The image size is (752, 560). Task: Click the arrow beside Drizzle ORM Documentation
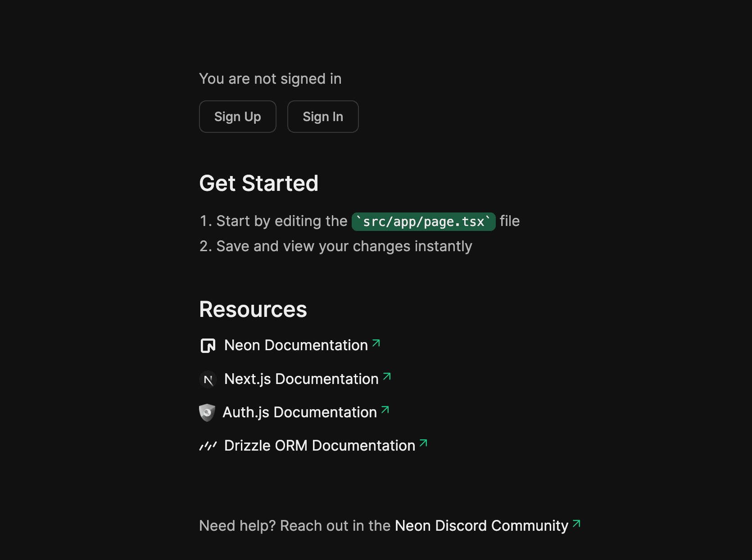[x=422, y=444]
